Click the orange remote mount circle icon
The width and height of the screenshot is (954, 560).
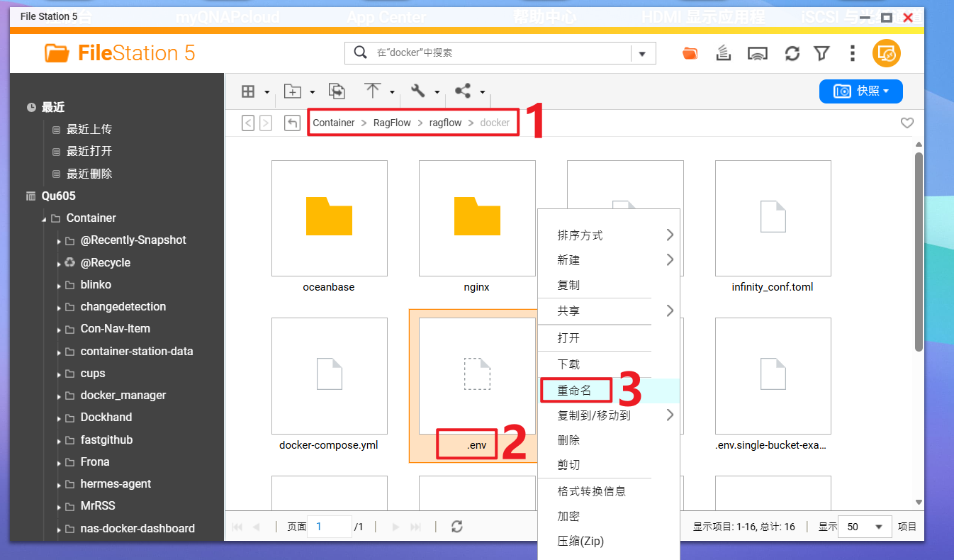[887, 53]
